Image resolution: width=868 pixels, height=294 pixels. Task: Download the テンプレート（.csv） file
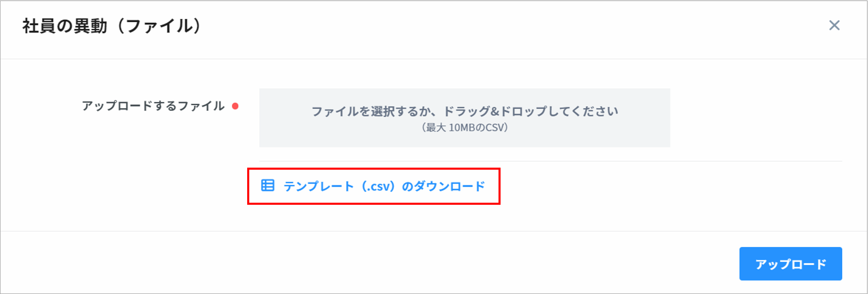384,186
